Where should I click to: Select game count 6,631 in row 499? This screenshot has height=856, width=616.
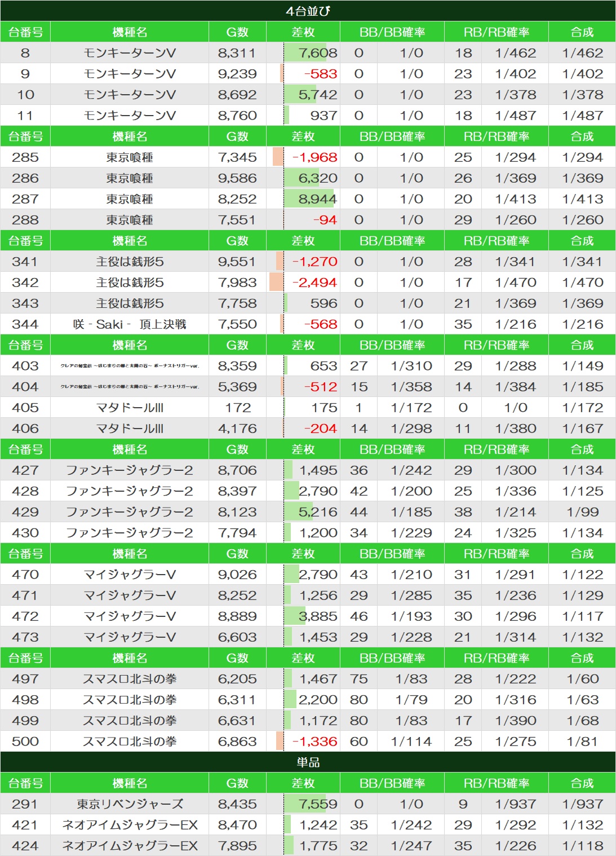point(237,721)
